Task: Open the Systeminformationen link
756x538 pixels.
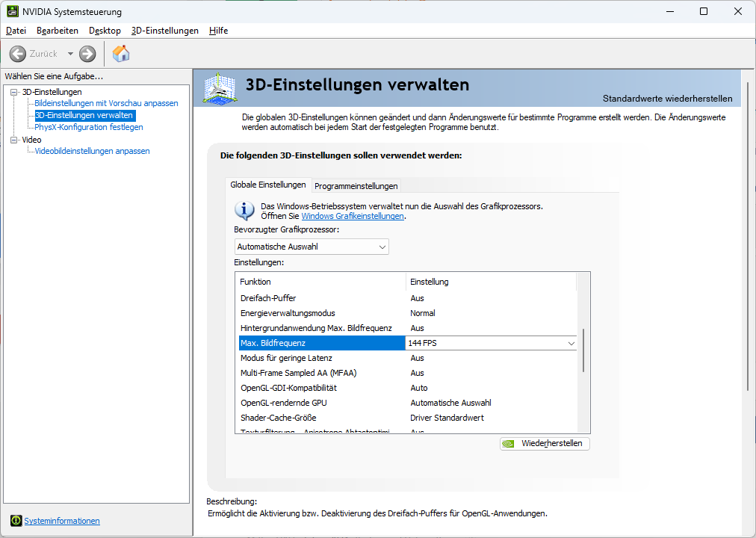Action: (x=62, y=521)
